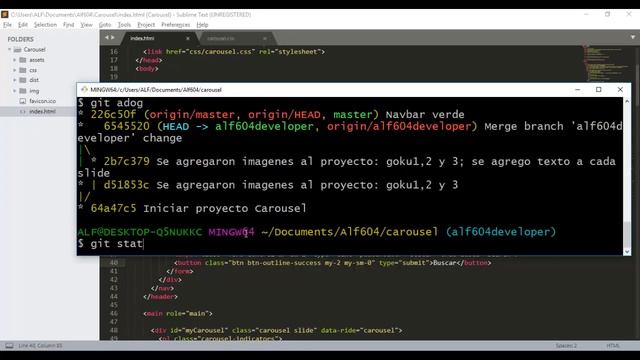Open the Tools menu
This screenshot has height=360, width=640.
point(124,25)
